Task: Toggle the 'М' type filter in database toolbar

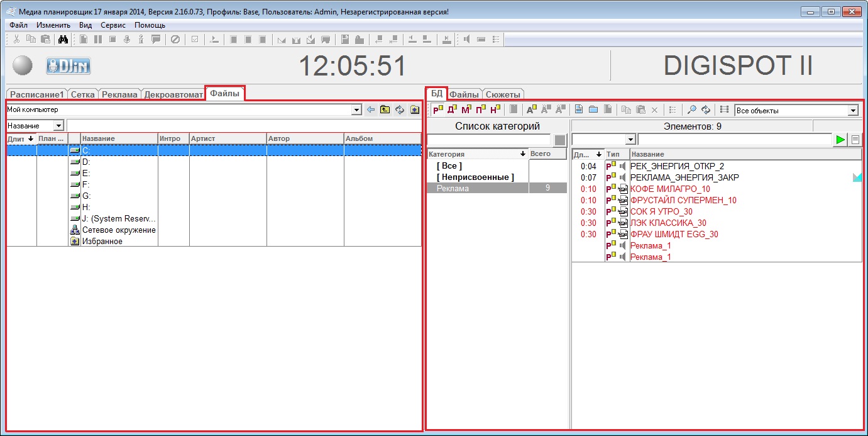Action: point(466,109)
